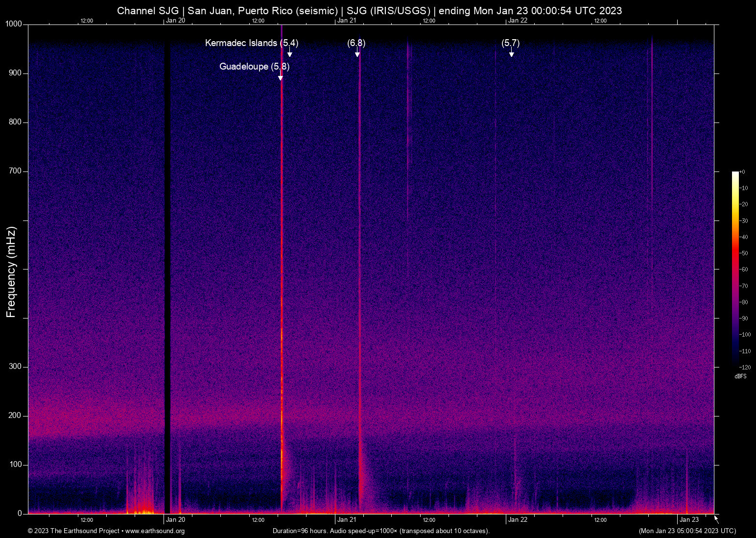
Task: Click the dBFS unit label under color scale
Action: pyautogui.click(x=740, y=376)
